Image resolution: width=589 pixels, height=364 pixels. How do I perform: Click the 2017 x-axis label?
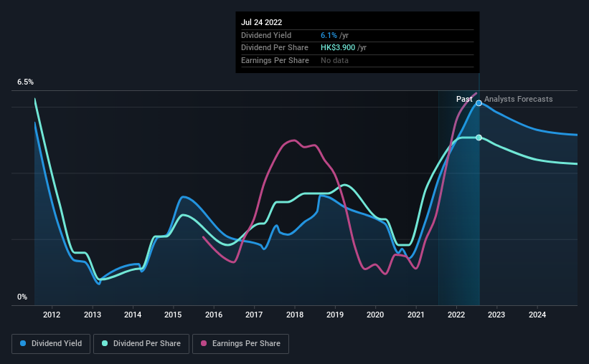tap(254, 315)
